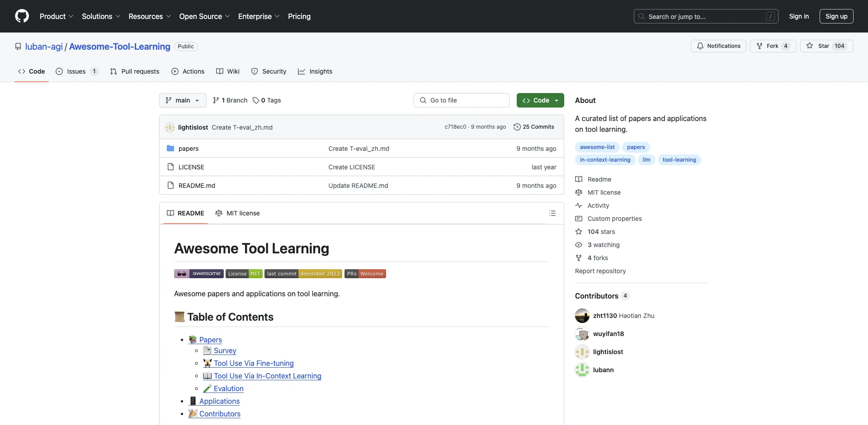Go to the GitHub homepage logo
This screenshot has width=868, height=425.
pos(22,16)
